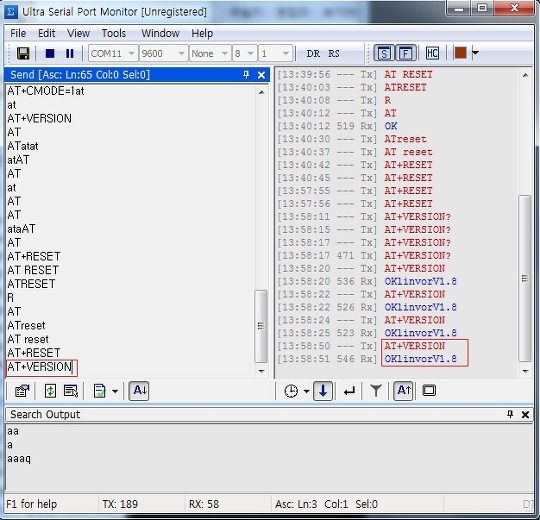
Task: Select the AT+CMODE=1at line in Send list
Action: click(46, 91)
